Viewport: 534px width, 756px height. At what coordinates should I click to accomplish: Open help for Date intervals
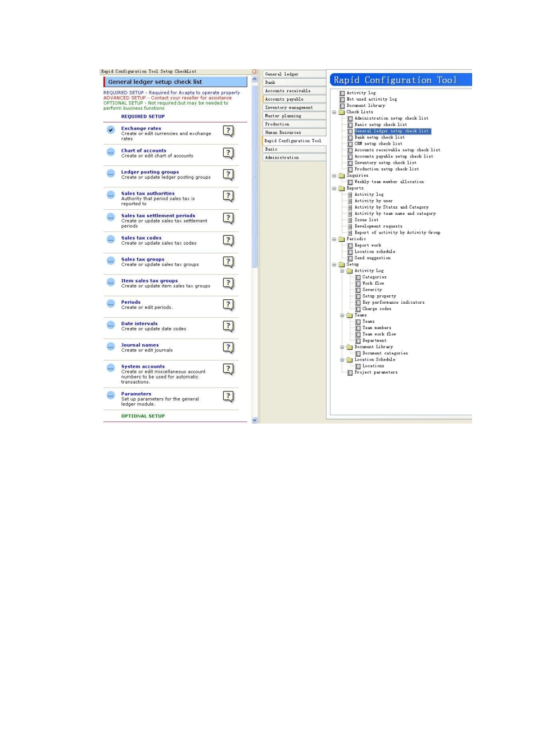pyautogui.click(x=228, y=326)
